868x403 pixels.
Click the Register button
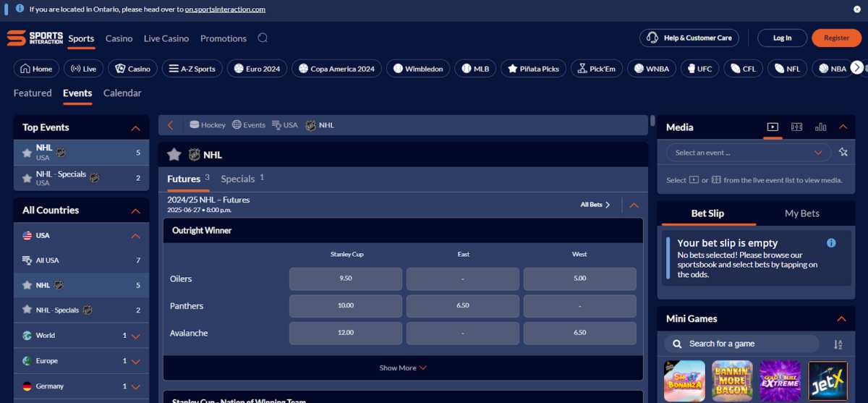click(836, 38)
